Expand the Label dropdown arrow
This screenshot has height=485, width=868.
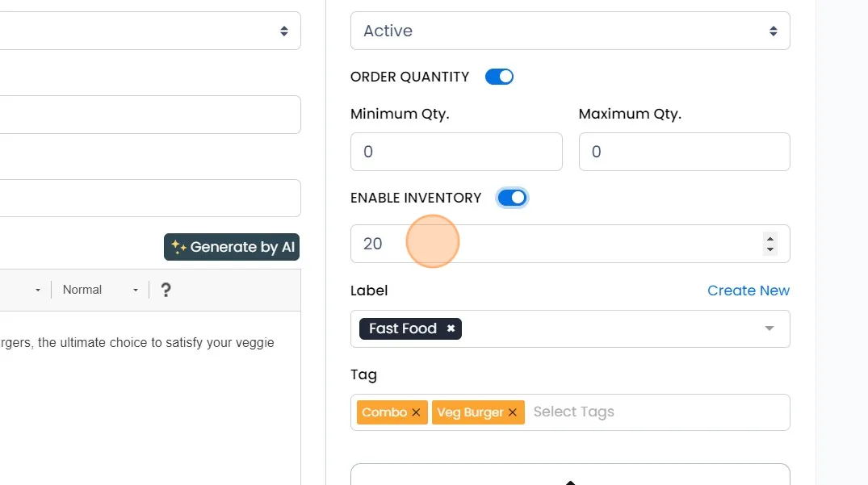tap(769, 328)
